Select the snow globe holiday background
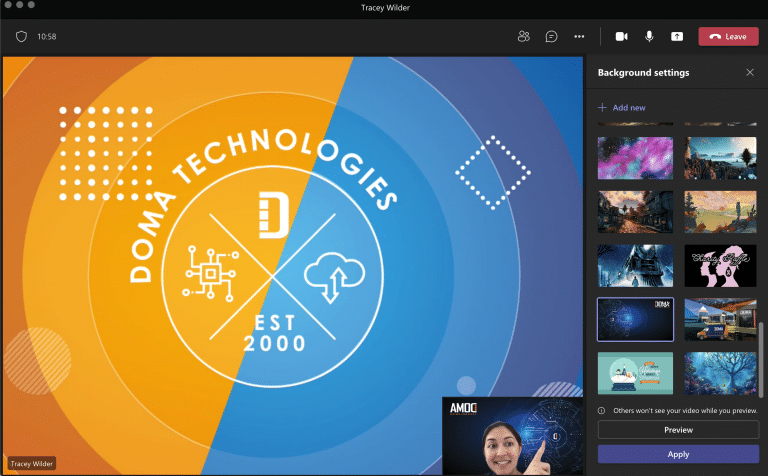 [x=635, y=373]
